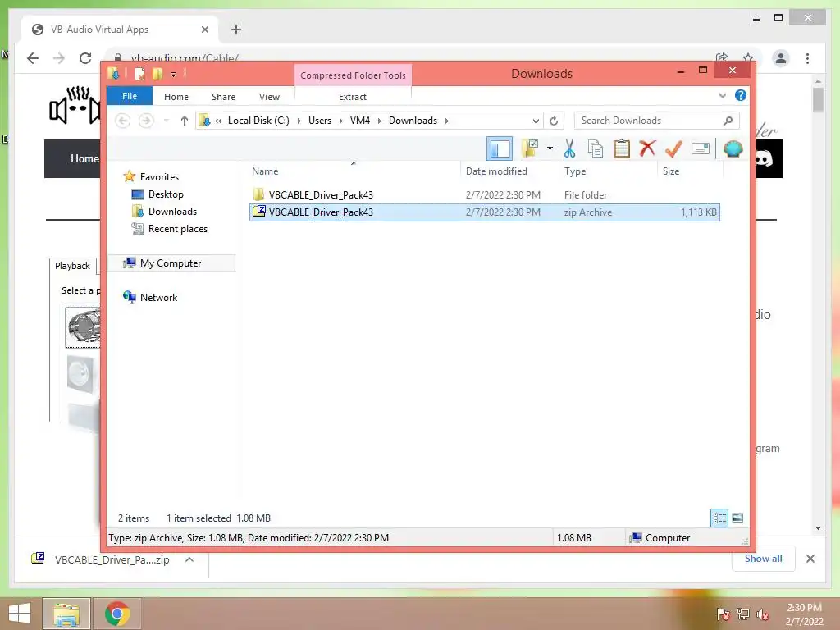Open the Extract ribbon tab
The height and width of the screenshot is (630, 840).
352,97
